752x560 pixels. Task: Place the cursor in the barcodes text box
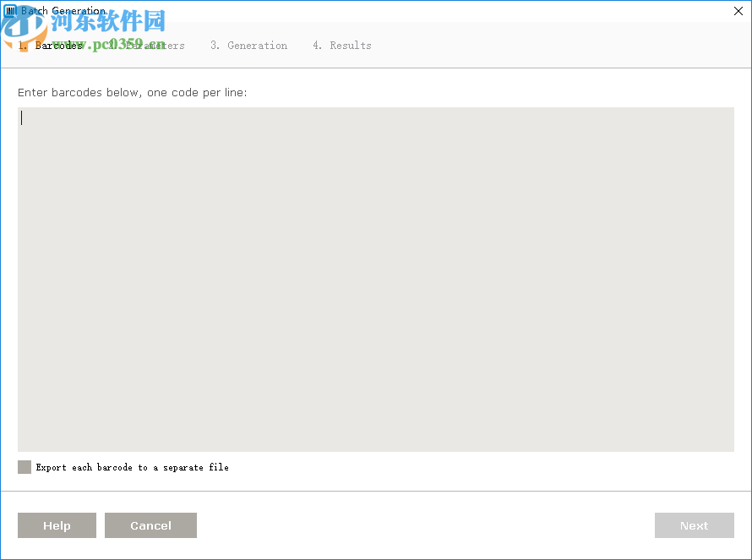pos(376,279)
